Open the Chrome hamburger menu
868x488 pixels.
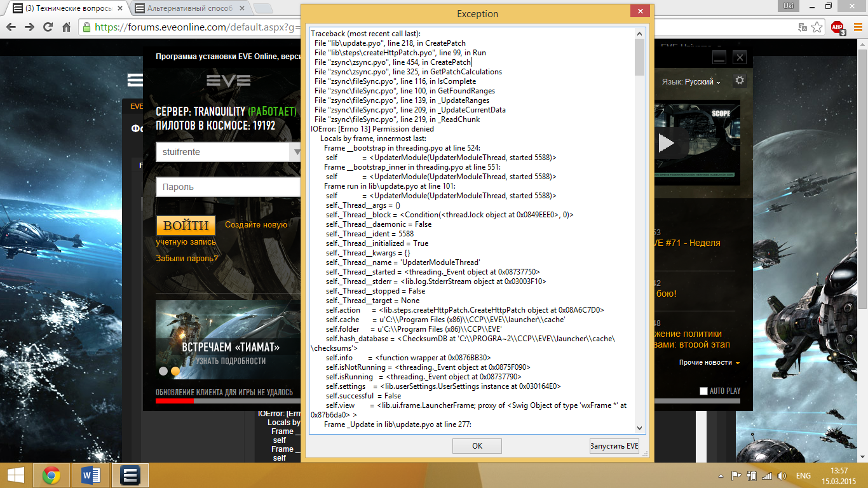pyautogui.click(x=857, y=27)
